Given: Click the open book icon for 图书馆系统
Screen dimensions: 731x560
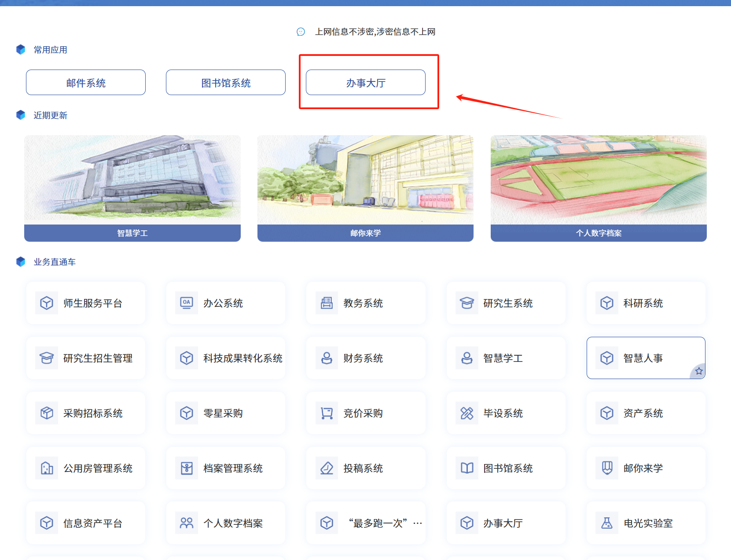Looking at the screenshot, I should click(x=467, y=468).
